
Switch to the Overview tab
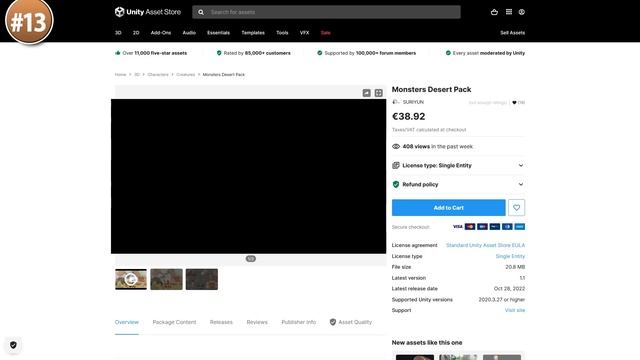pos(127,322)
